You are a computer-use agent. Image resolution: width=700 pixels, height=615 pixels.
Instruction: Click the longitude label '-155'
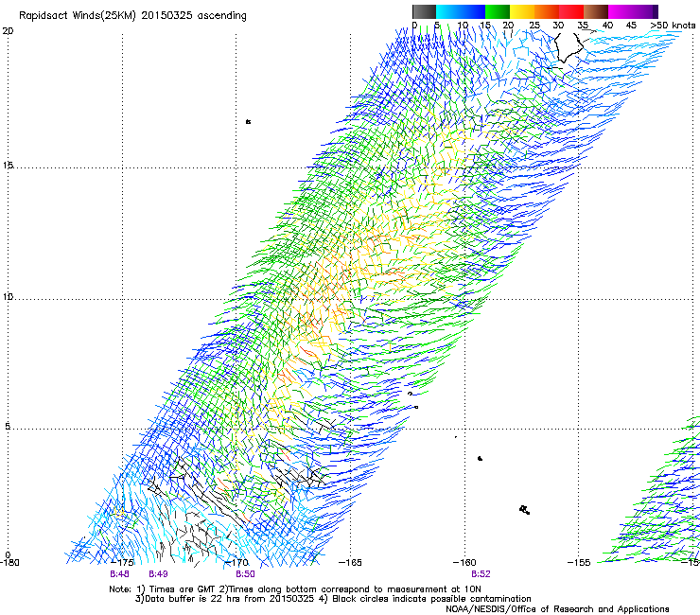click(x=579, y=563)
